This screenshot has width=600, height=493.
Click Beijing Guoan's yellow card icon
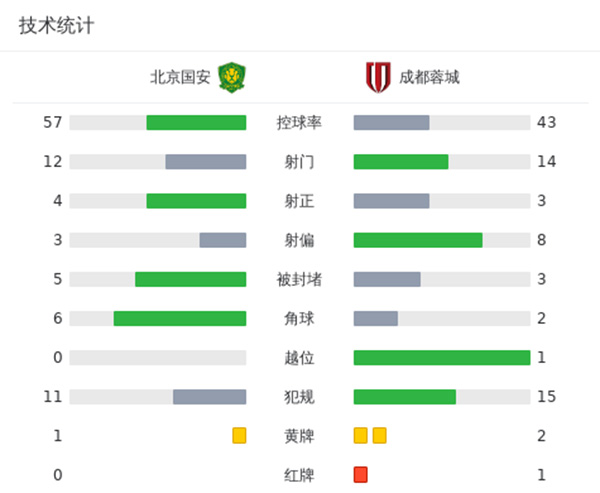[x=239, y=435]
